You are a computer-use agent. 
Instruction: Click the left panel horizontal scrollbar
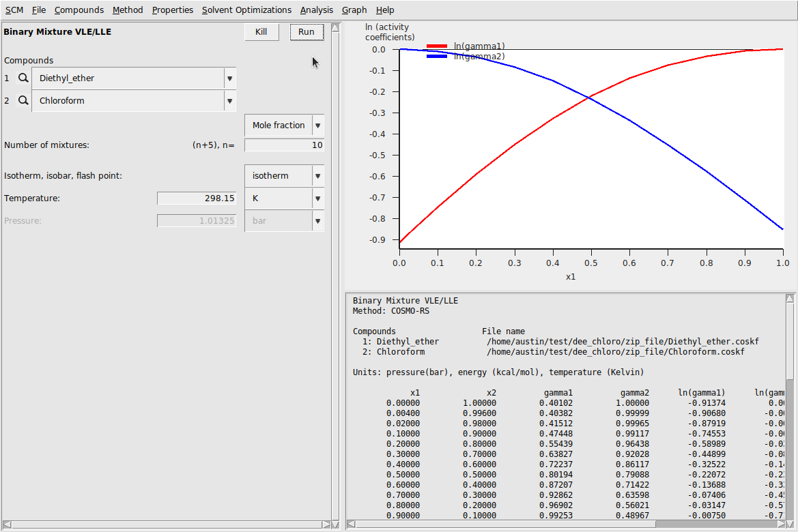(167, 524)
